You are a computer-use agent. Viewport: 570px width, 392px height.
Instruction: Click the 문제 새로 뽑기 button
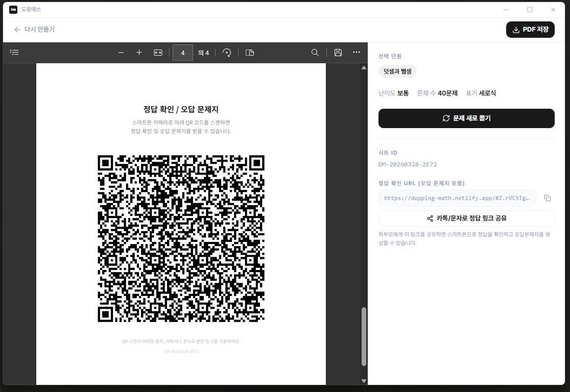[x=466, y=118]
